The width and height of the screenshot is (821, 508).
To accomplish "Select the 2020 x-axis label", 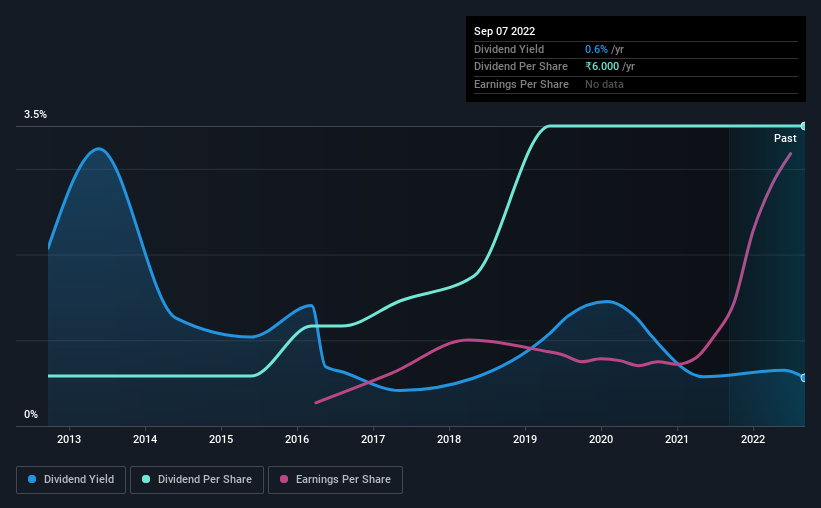I will [601, 439].
